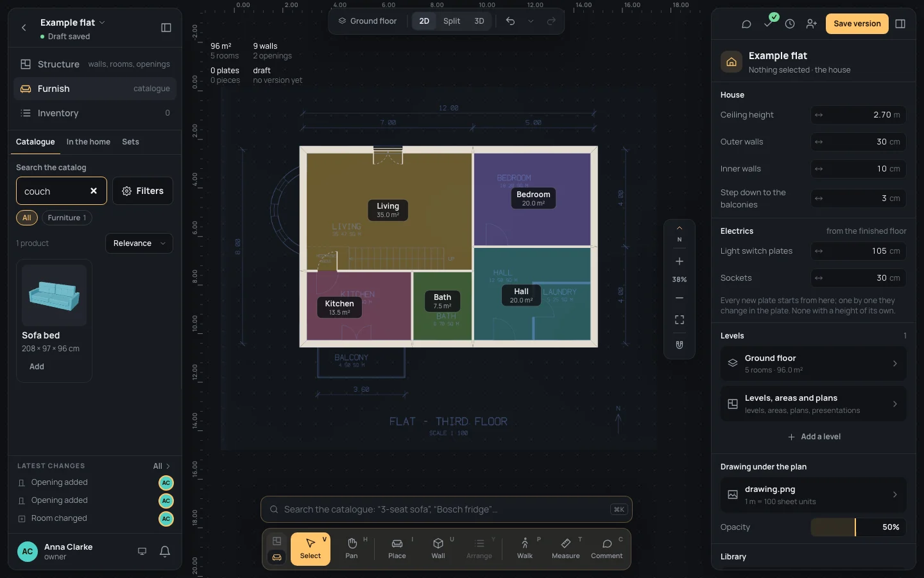924x578 pixels.
Task: Collapse the right properties panel icon
Action: (900, 24)
